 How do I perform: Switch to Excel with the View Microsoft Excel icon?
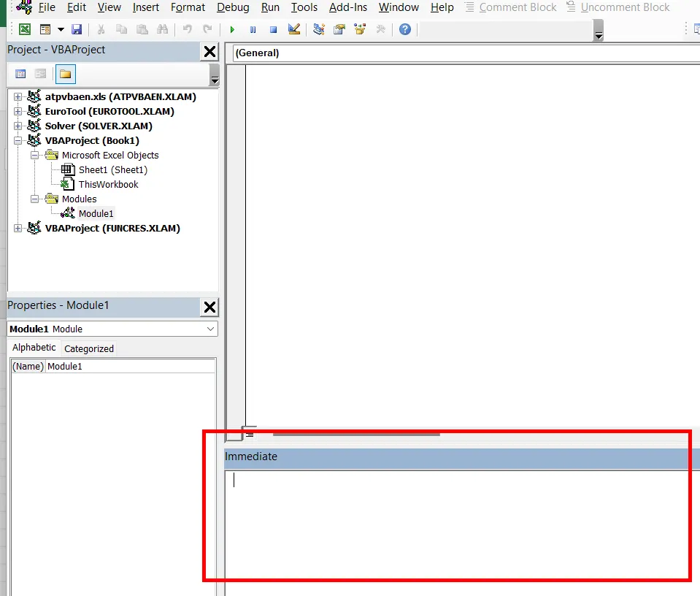click(x=25, y=29)
